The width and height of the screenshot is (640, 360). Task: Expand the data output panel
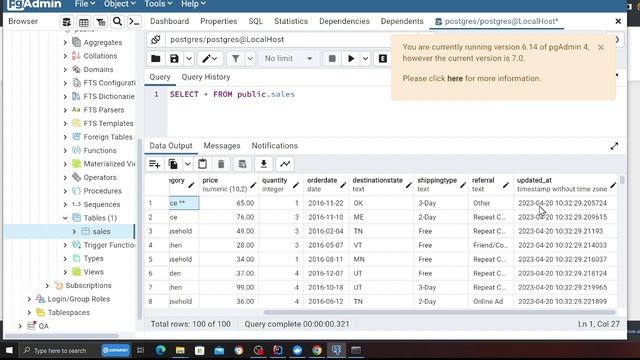(x=614, y=146)
